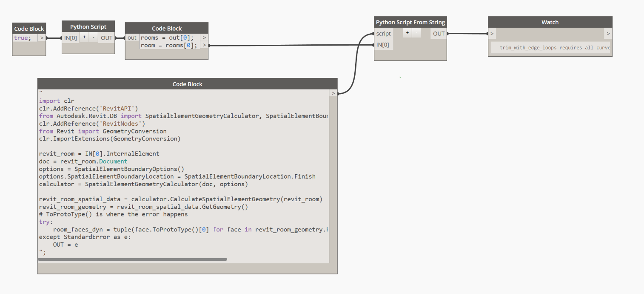The height and width of the screenshot is (294, 644).
Task: Select the IN[0] input on the Python Script node
Action: tap(71, 37)
